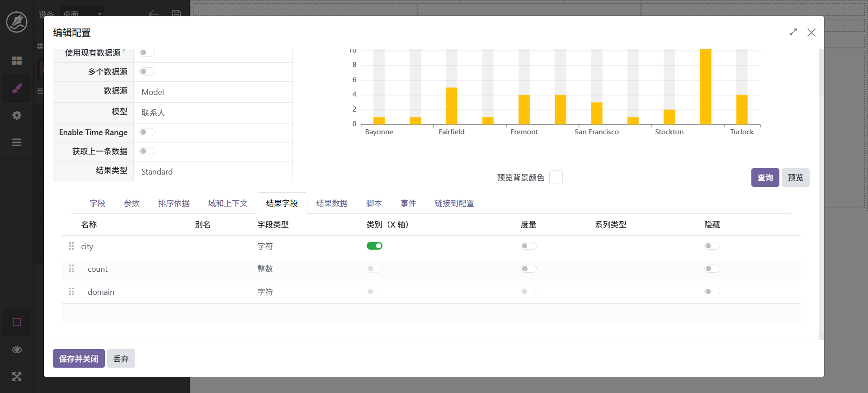The width and height of the screenshot is (868, 393).
Task: Close the 编辑配置 dialog
Action: pos(811,33)
